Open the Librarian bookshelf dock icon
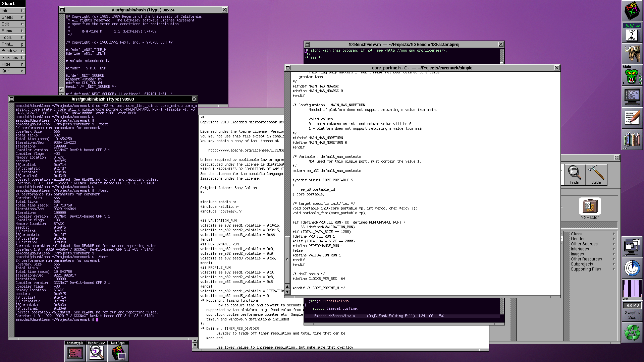Image resolution: width=644 pixels, height=362 pixels. pyautogui.click(x=632, y=139)
